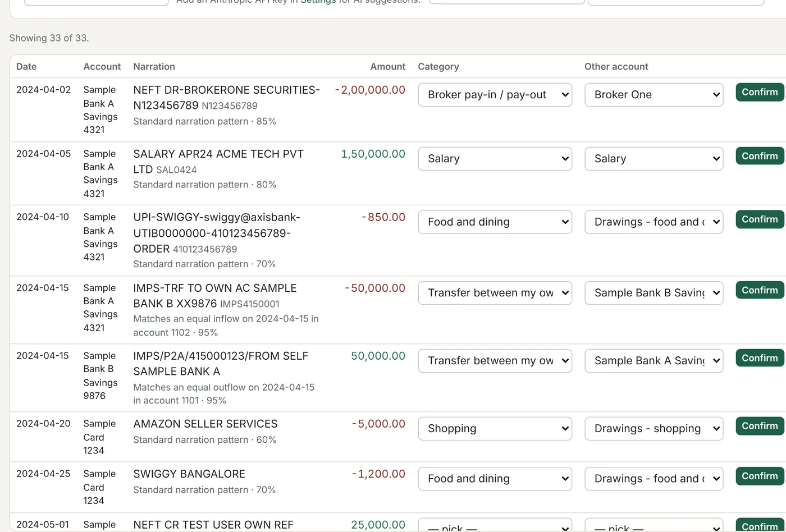
Task: Open the Shopping category dropdown
Action: click(x=495, y=429)
